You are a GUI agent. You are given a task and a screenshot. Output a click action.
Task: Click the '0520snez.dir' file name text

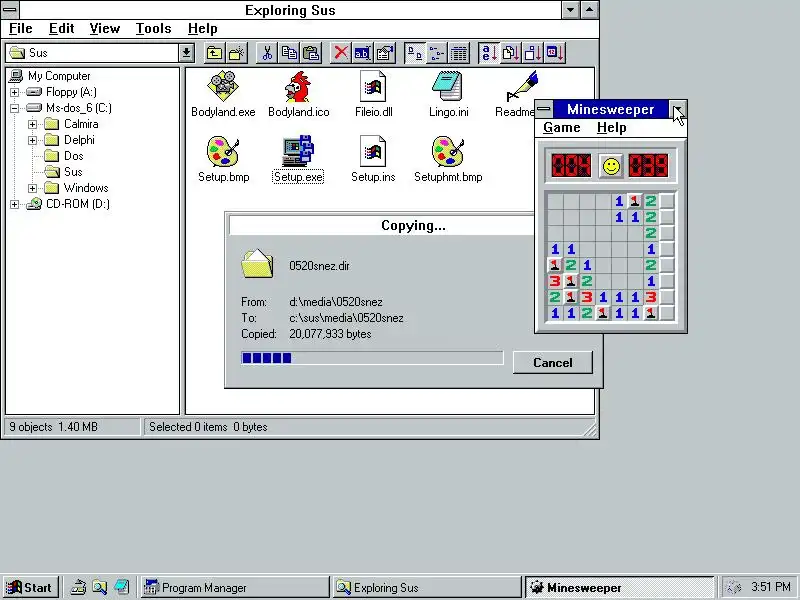pos(319,266)
